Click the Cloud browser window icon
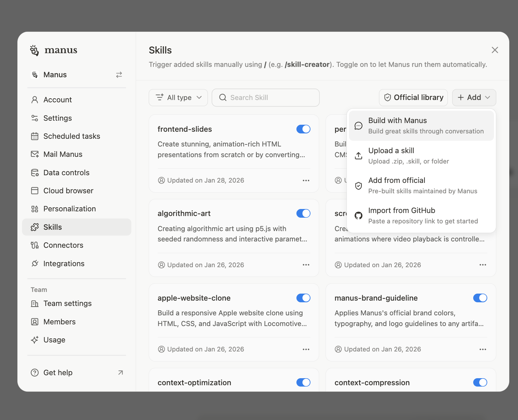The height and width of the screenshot is (420, 518). [35, 191]
